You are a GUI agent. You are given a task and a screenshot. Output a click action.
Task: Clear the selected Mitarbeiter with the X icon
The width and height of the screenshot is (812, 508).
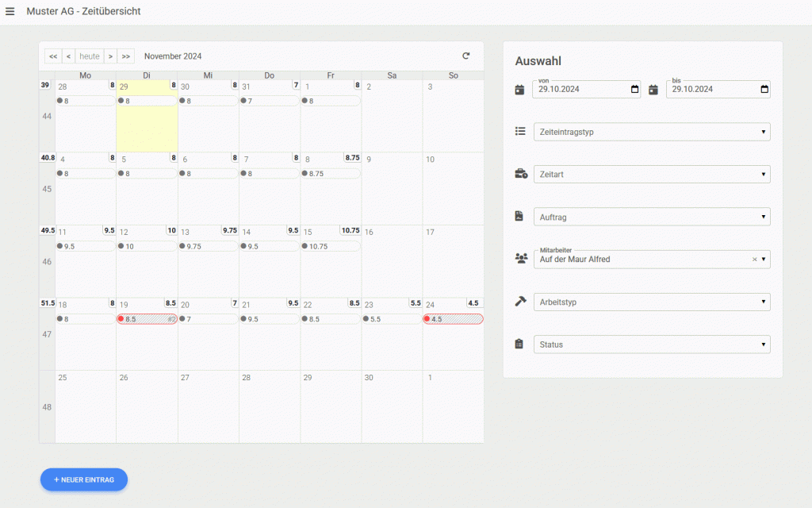(754, 260)
